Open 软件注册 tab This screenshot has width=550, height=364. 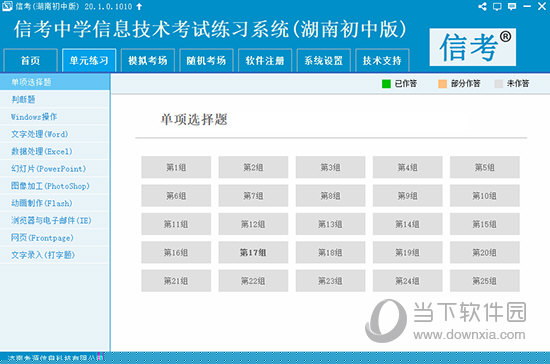tap(265, 60)
